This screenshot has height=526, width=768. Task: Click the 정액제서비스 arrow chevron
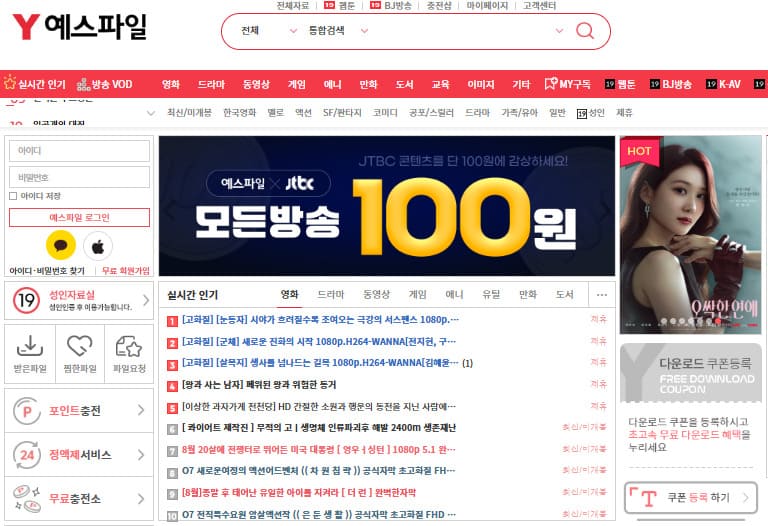pyautogui.click(x=141, y=454)
